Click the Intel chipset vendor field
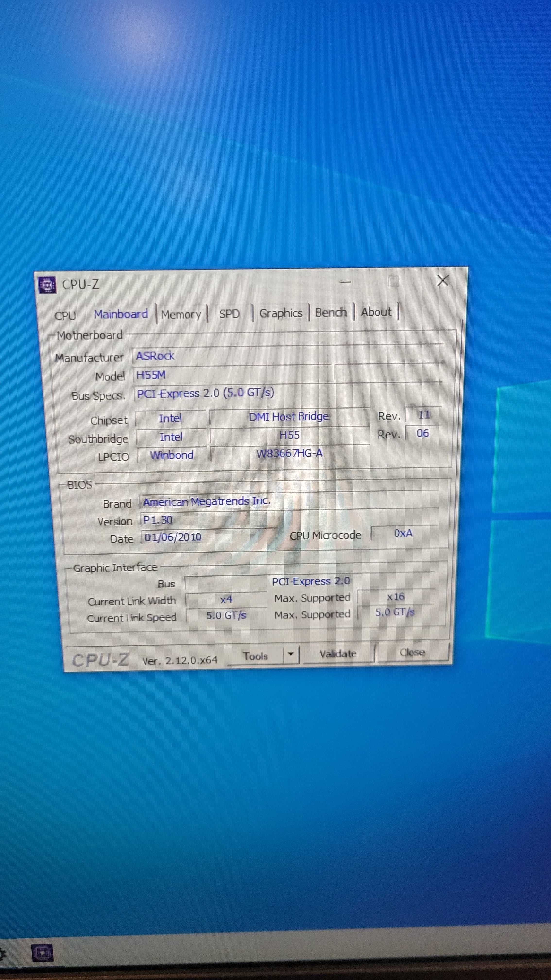The image size is (551, 980). click(x=170, y=419)
